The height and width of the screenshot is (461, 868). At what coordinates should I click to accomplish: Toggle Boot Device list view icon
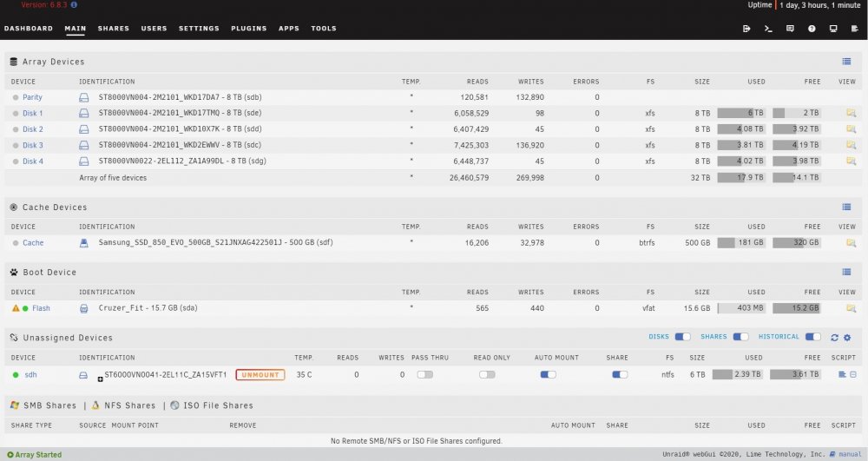pos(846,272)
